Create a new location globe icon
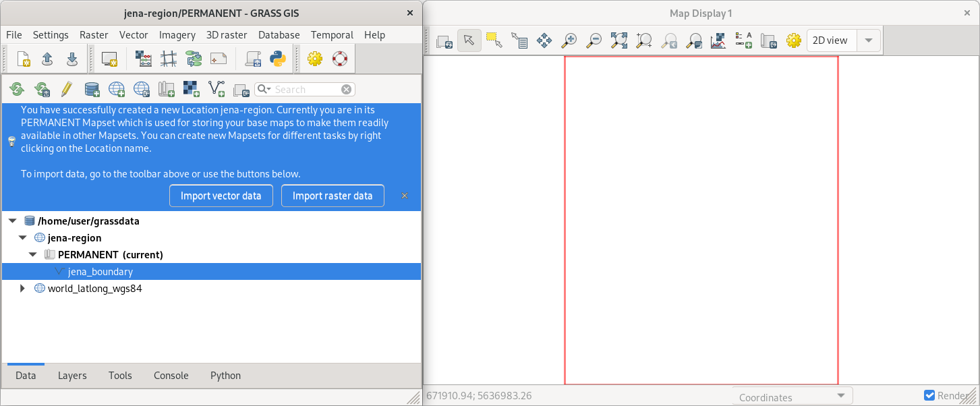The image size is (980, 406). (x=117, y=89)
